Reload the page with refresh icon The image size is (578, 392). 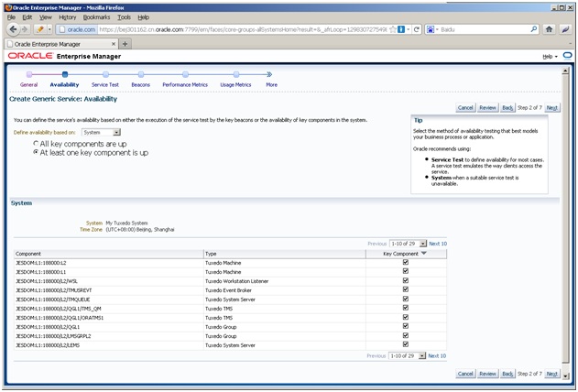pos(417,29)
